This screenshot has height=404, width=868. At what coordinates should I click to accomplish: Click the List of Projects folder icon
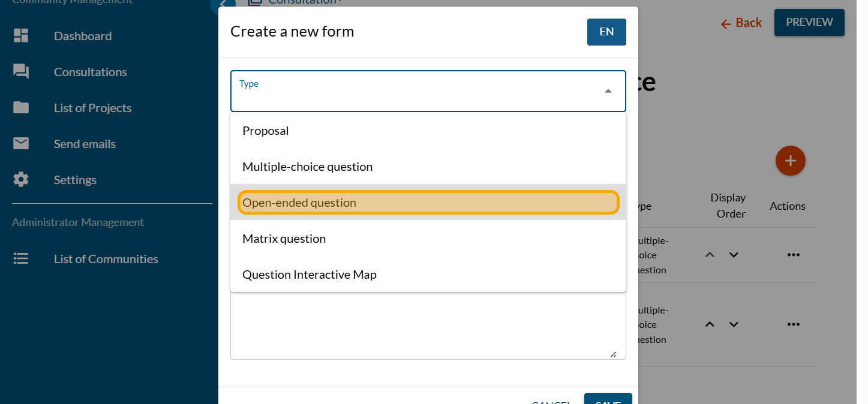[x=21, y=108]
